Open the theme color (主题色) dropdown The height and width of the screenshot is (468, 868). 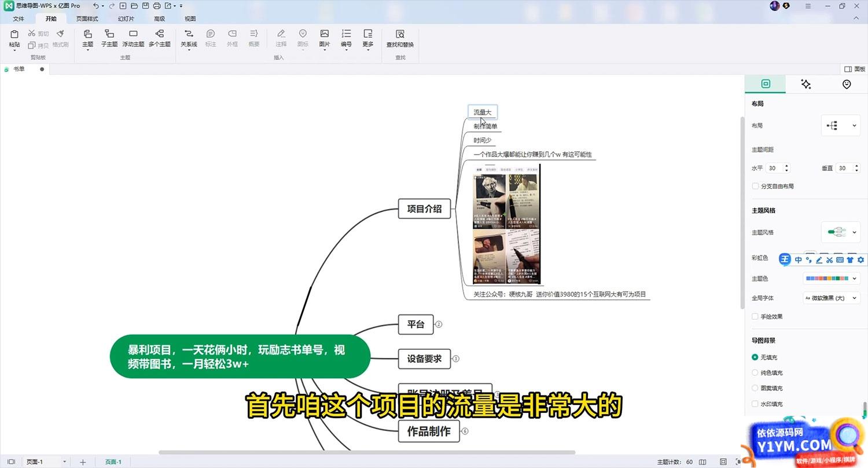832,279
